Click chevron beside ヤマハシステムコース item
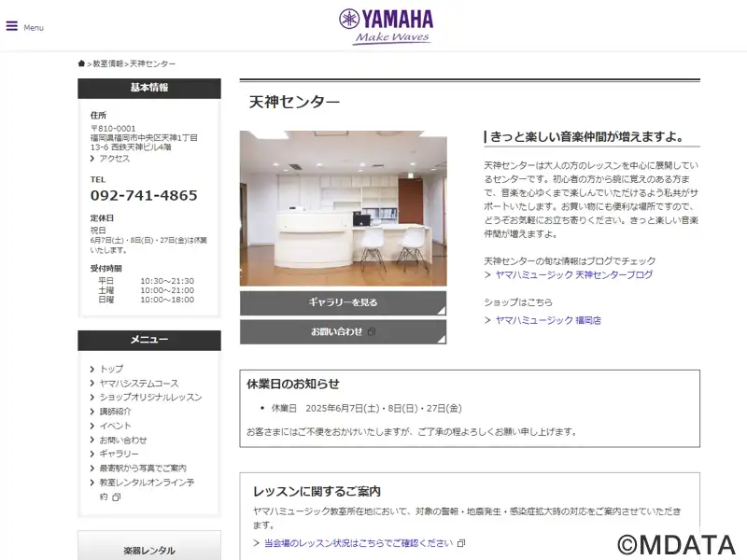The image size is (747, 560). pos(92,384)
